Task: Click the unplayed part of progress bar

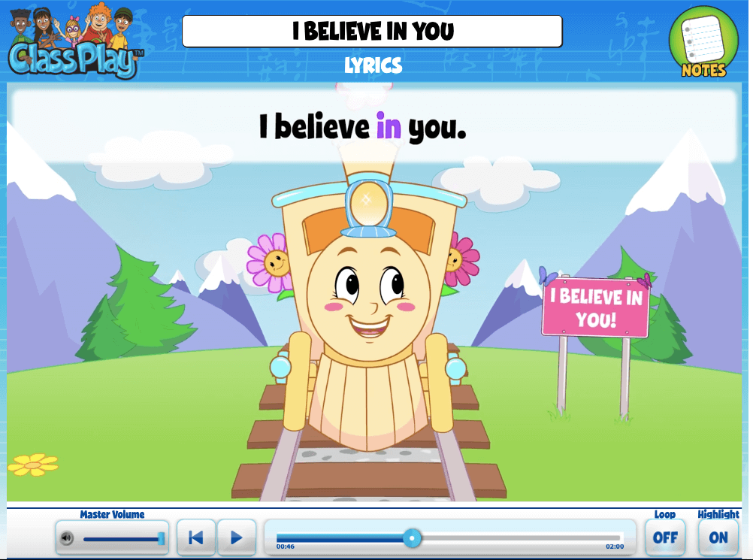Action: tap(522, 538)
